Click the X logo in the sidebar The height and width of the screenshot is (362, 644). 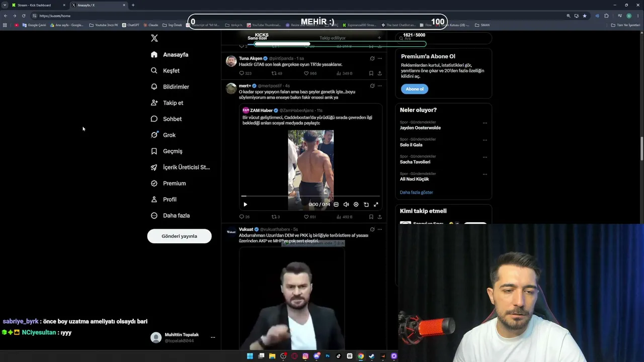coord(154,38)
